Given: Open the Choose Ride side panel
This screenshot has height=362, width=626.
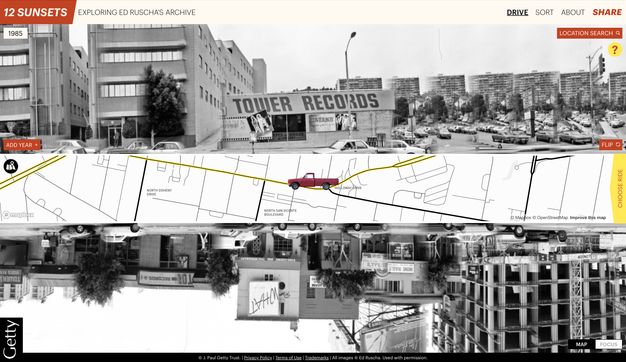Looking at the screenshot, I should click(619, 188).
